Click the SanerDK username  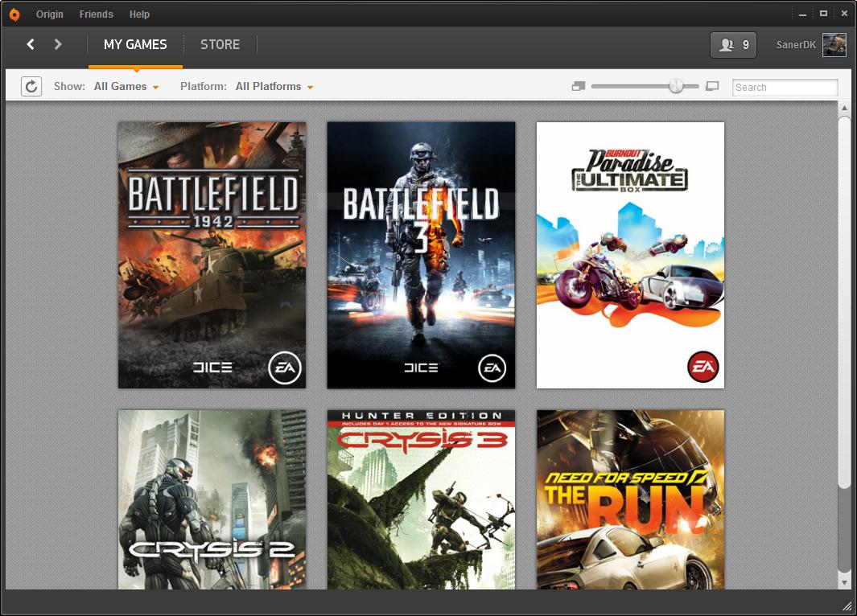click(x=796, y=45)
